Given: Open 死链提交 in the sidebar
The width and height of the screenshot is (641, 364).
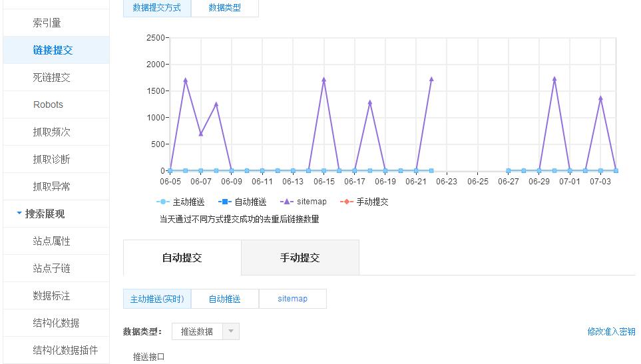Looking at the screenshot, I should point(52,77).
